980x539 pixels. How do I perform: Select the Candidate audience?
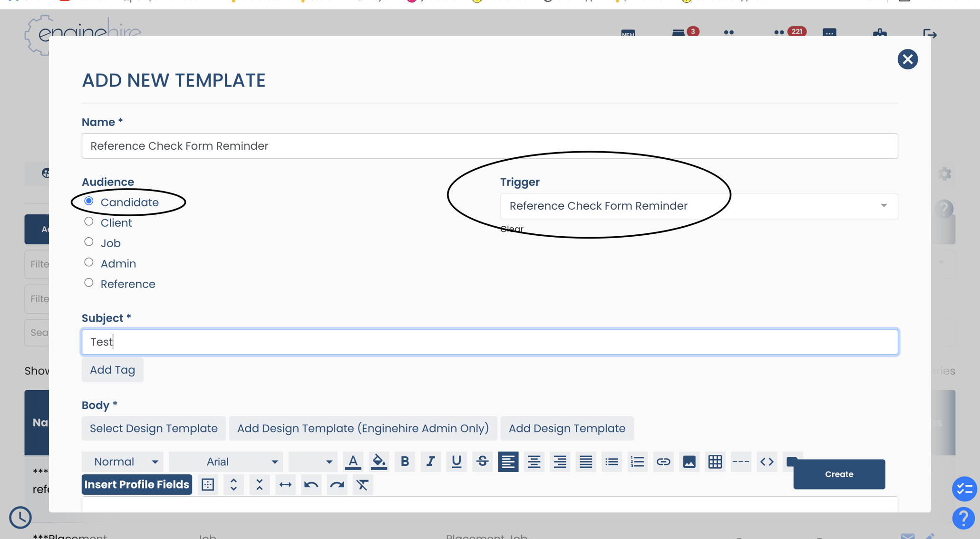(88, 201)
